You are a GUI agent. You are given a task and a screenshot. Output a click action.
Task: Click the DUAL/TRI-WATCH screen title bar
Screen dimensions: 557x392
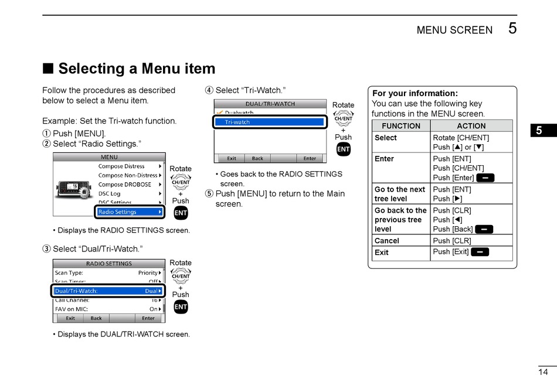(x=270, y=104)
